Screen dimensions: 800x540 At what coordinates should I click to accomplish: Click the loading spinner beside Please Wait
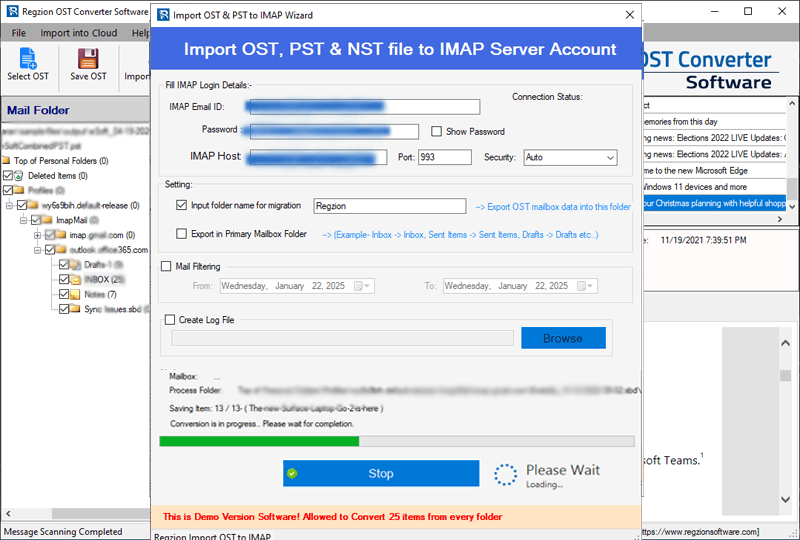click(506, 474)
